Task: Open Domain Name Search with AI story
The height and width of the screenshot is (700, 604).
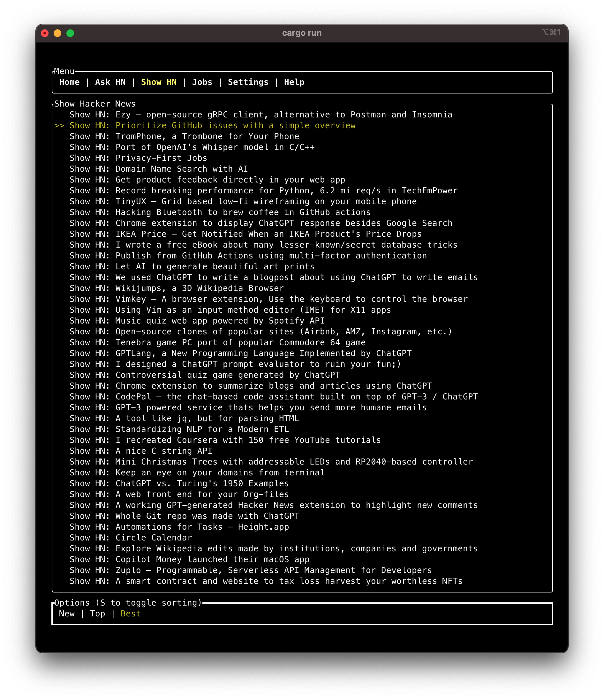Action: point(159,168)
